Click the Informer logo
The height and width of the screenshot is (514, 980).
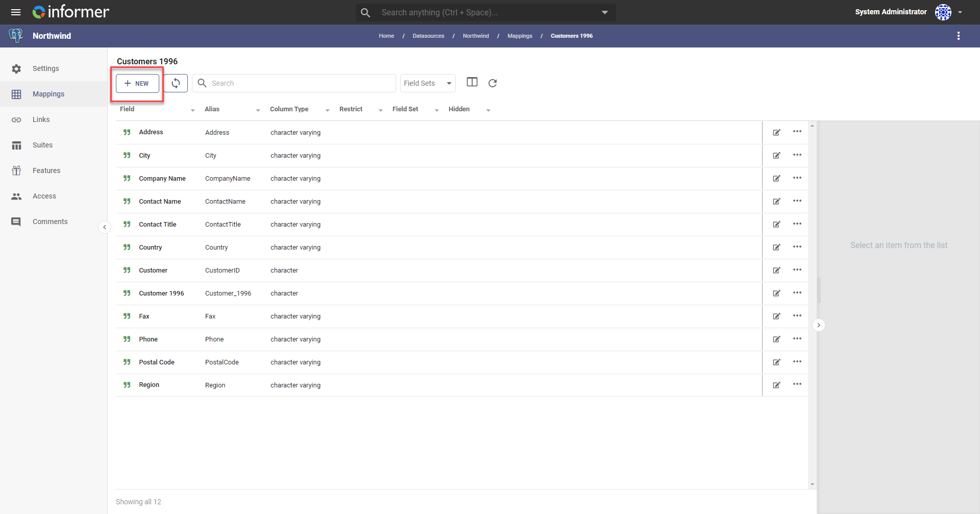tap(71, 12)
